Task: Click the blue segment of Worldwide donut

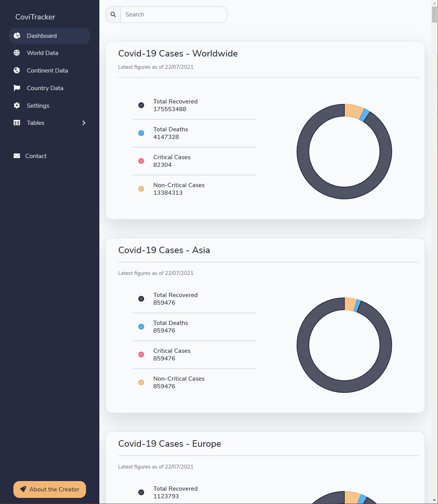Action: [x=365, y=115]
